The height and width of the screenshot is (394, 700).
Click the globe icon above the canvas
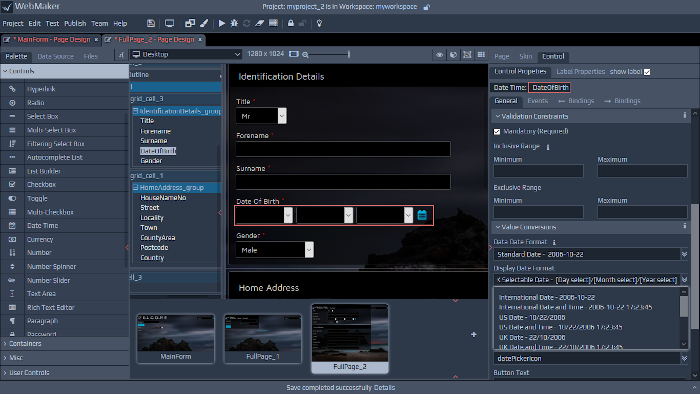pyautogui.click(x=453, y=54)
